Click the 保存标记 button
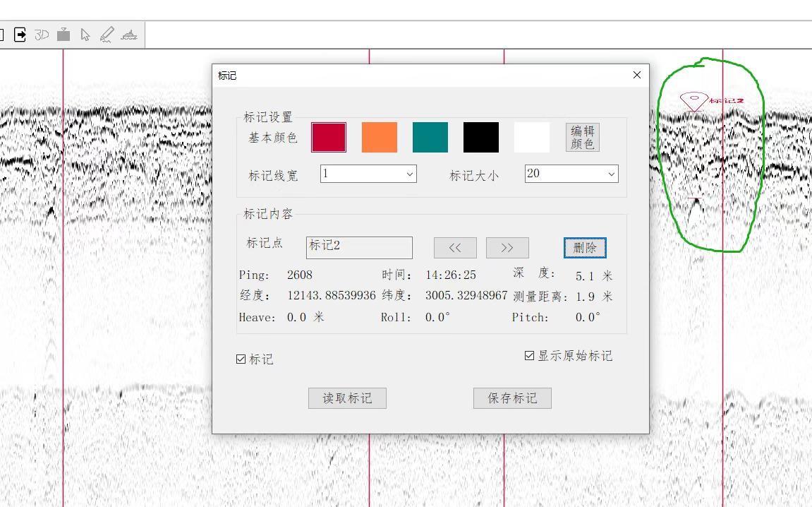The height and width of the screenshot is (507, 812). pos(512,398)
